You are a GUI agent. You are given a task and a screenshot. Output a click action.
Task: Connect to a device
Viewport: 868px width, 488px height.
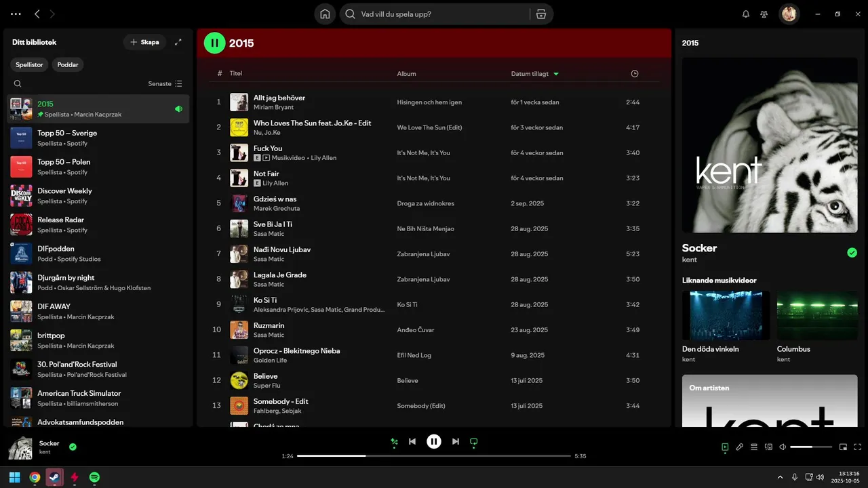pos(768,447)
